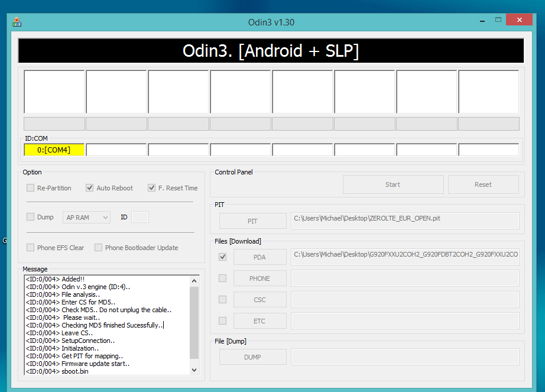This screenshot has height=392, width=545.
Task: Click the PHONE file browse button
Action: pos(259,278)
